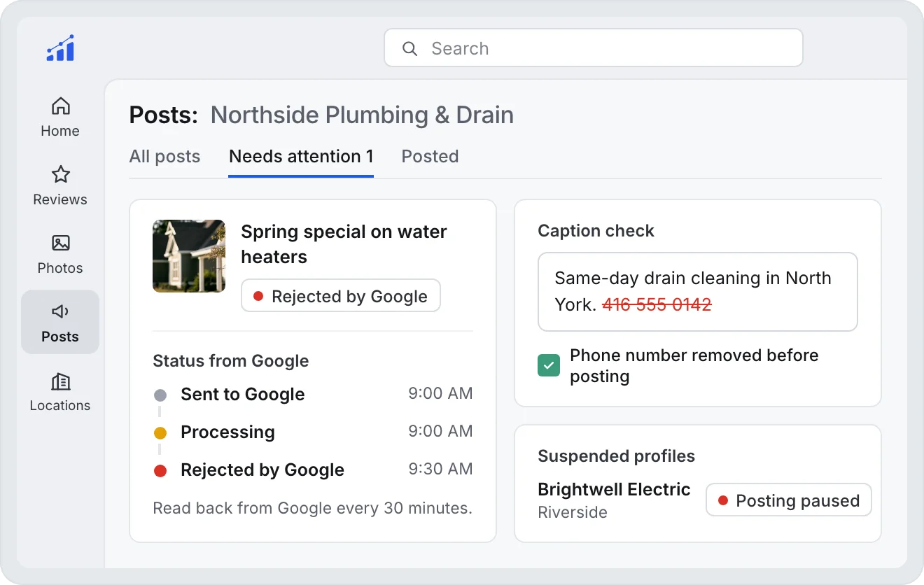Select the Needs attention tab

[x=301, y=156]
